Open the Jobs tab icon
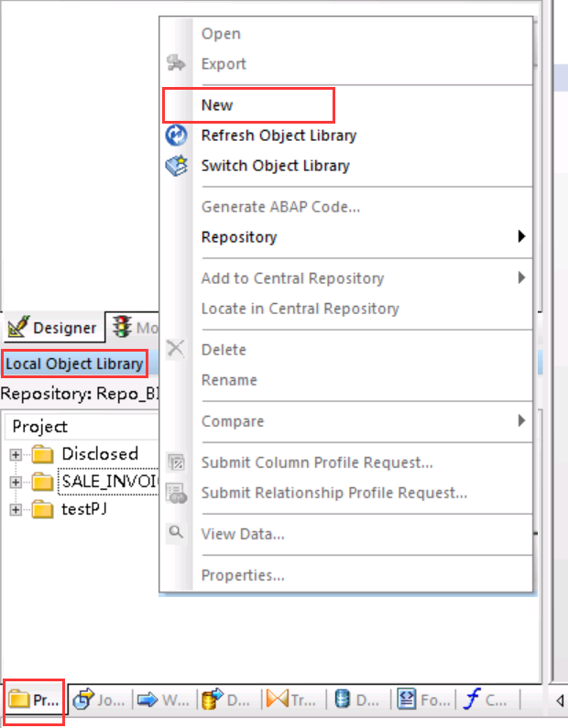 pyautogui.click(x=84, y=701)
